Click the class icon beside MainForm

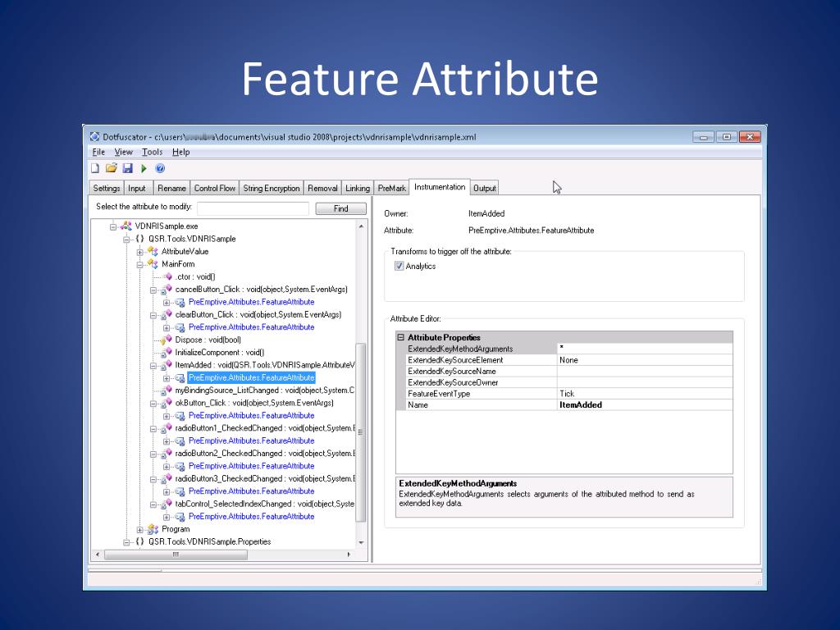[153, 264]
